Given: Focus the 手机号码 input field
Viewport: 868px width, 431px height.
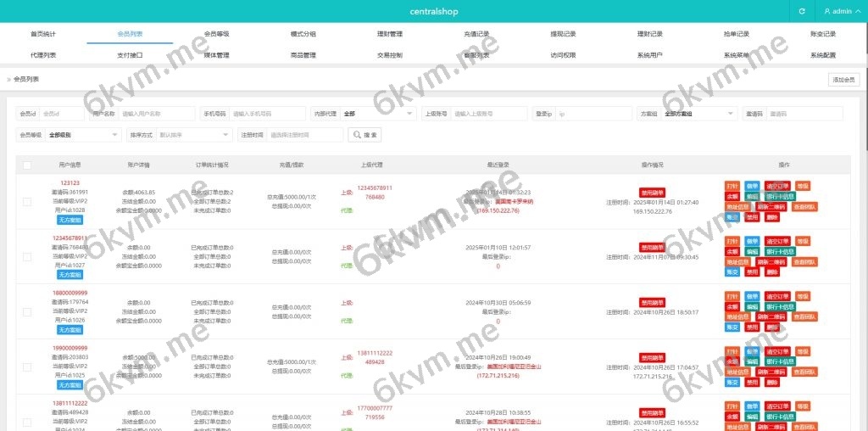Looking at the screenshot, I should point(267,114).
